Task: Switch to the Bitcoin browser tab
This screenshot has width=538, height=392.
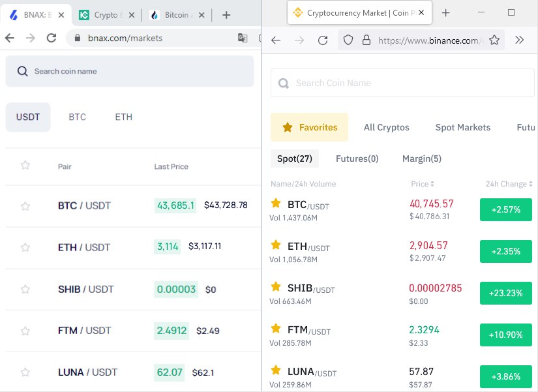Action: point(177,15)
